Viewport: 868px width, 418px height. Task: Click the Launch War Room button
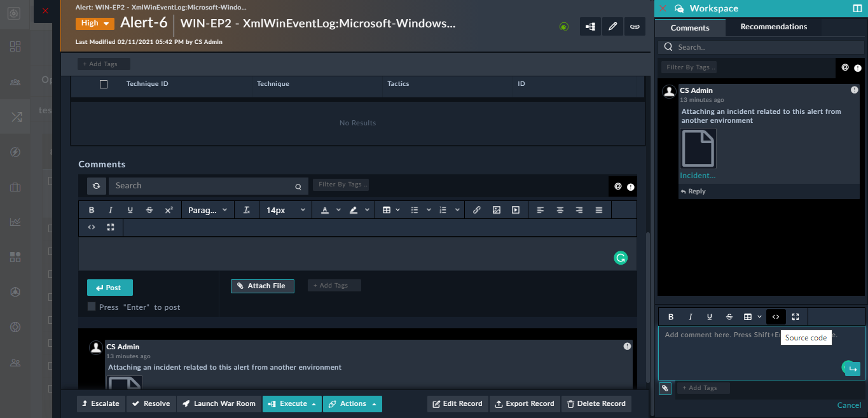tap(219, 403)
